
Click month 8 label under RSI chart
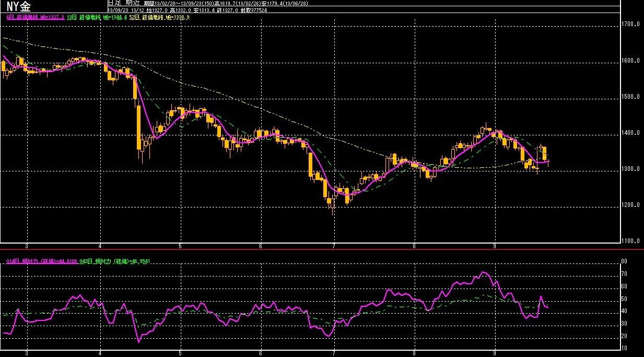[414, 354]
